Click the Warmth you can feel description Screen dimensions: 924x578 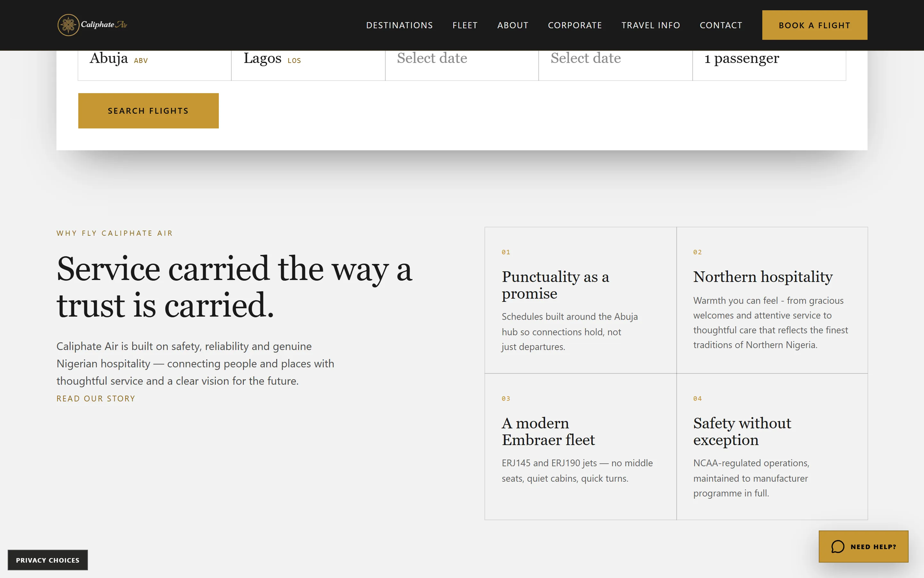coord(771,323)
